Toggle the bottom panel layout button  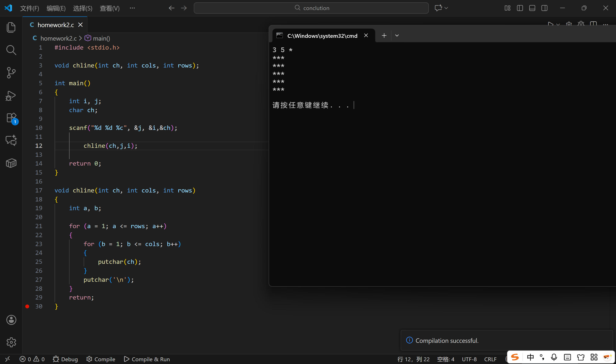point(532,8)
